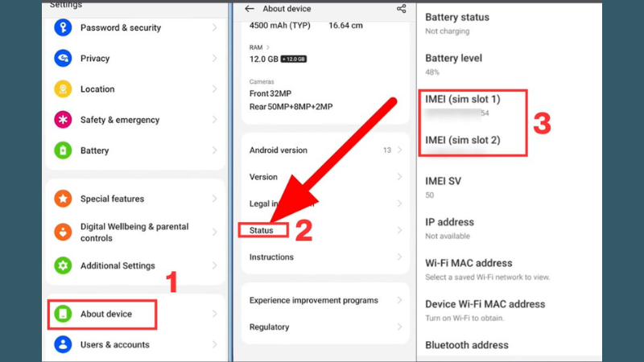Go back with the About device arrow
644x362 pixels.
pos(250,9)
